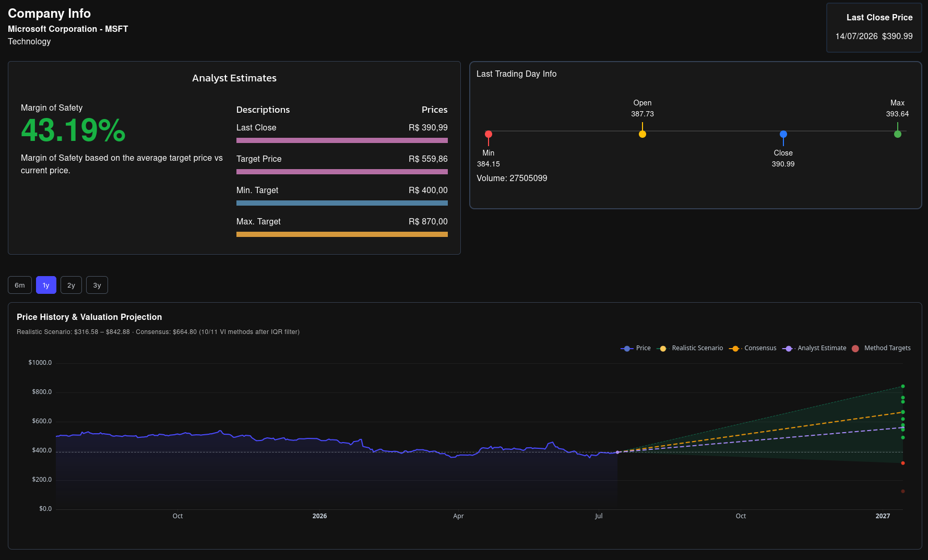Toggle Realistic Scenario legend item

pos(690,348)
